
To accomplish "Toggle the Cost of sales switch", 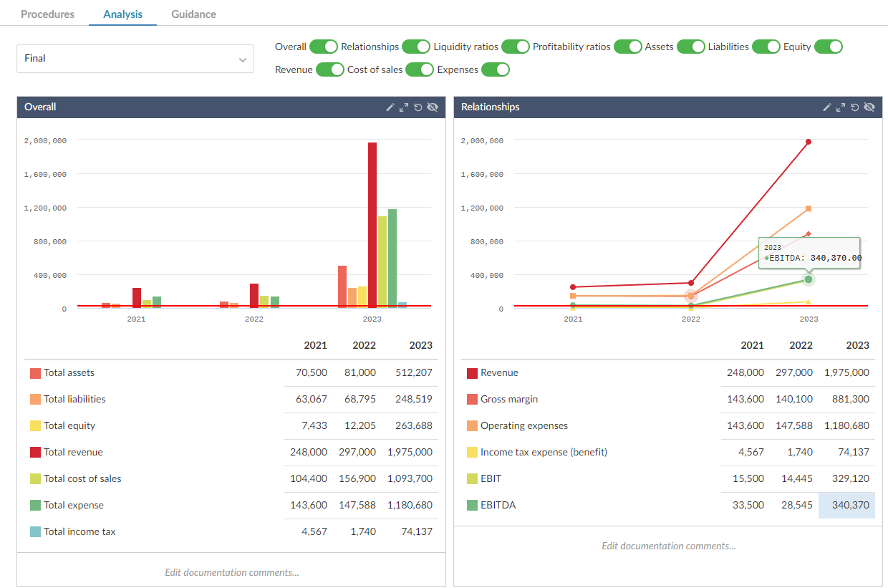I will 420,69.
